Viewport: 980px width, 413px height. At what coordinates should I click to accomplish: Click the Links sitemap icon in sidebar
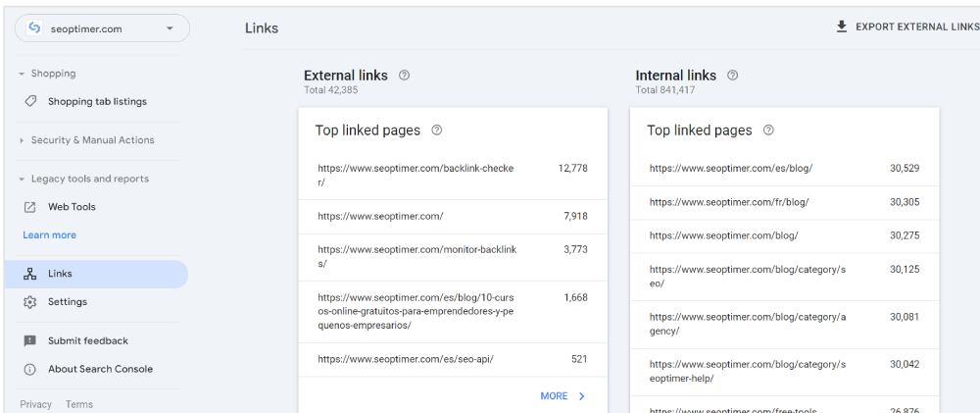30,274
